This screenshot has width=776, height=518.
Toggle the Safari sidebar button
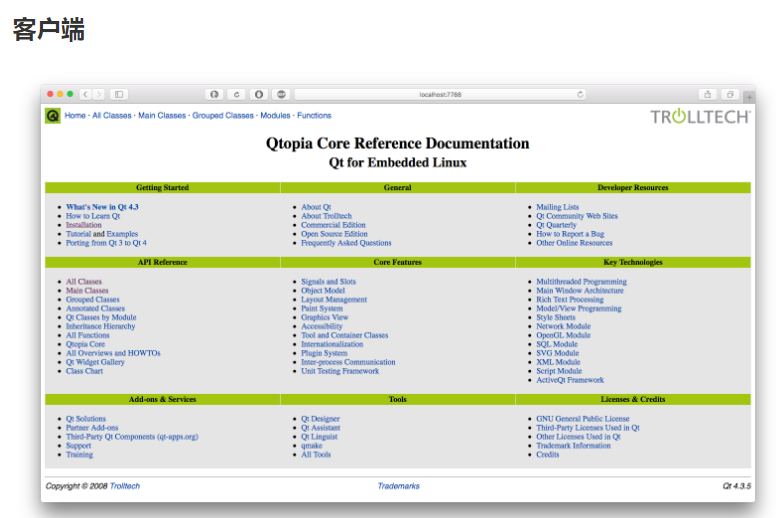click(x=119, y=94)
